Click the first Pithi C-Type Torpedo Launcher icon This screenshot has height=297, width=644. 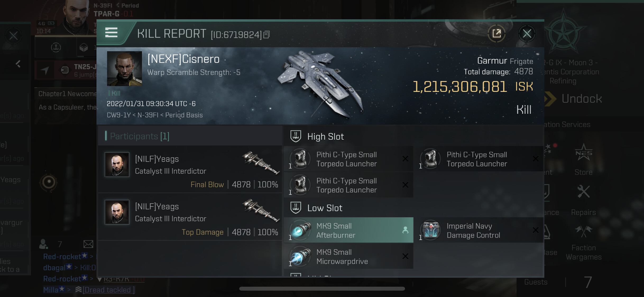coord(301,159)
